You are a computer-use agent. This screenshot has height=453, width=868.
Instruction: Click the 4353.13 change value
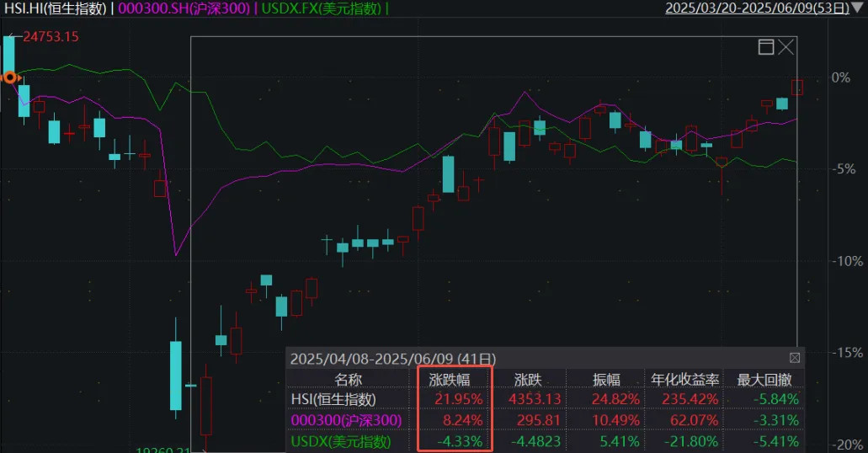[535, 399]
